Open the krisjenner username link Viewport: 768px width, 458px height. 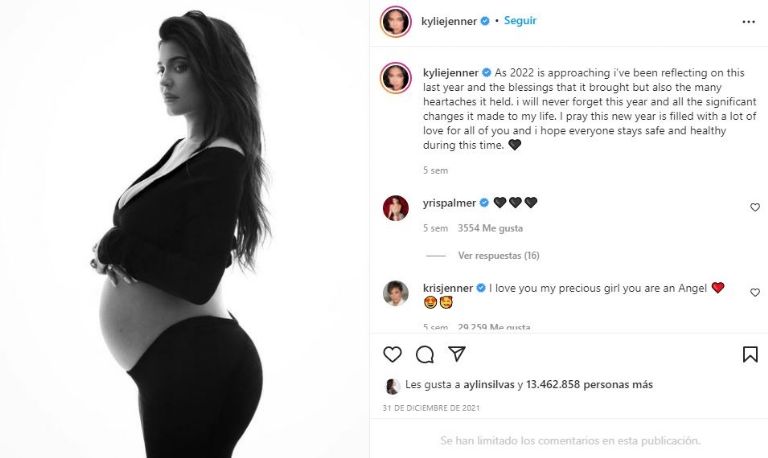(448, 288)
